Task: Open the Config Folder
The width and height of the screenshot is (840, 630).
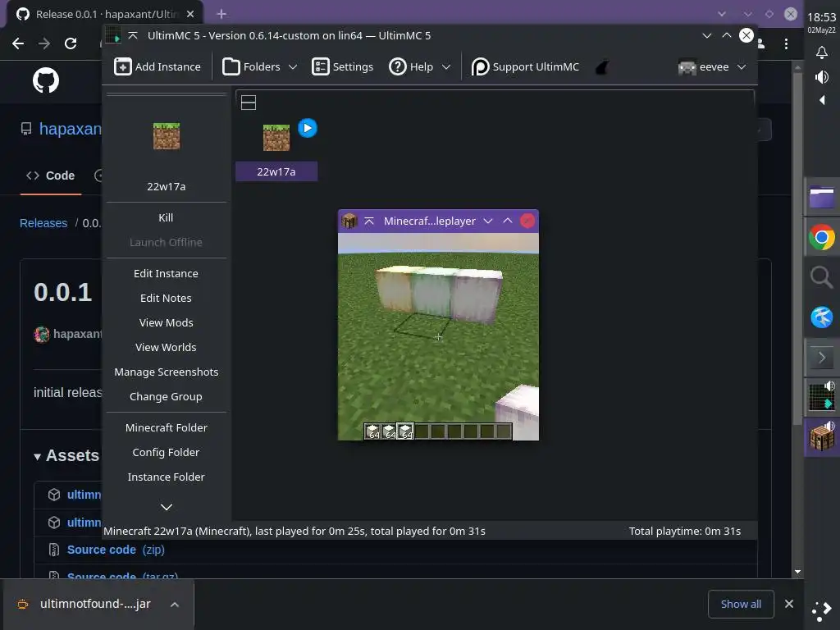Action: [x=166, y=452]
